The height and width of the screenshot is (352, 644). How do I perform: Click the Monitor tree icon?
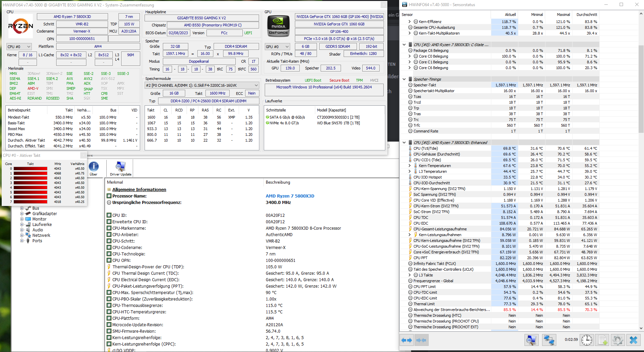click(x=28, y=219)
